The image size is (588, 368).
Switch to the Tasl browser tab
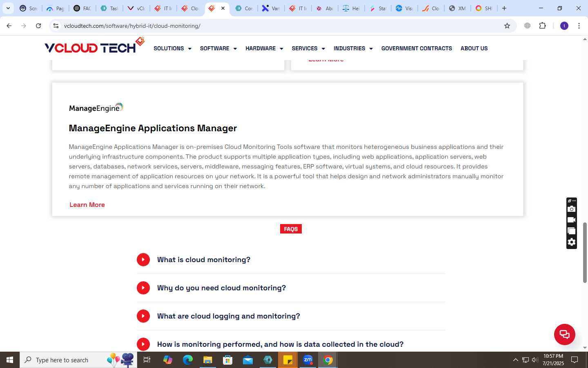(109, 8)
